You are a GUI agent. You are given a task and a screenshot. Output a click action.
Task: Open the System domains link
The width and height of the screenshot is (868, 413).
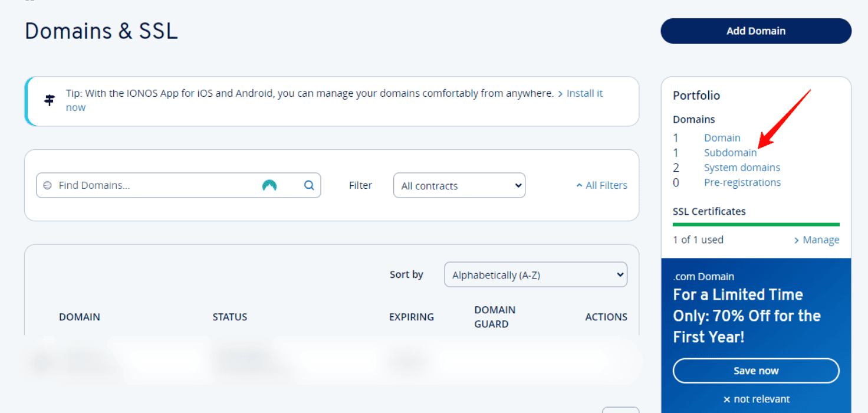coord(742,167)
